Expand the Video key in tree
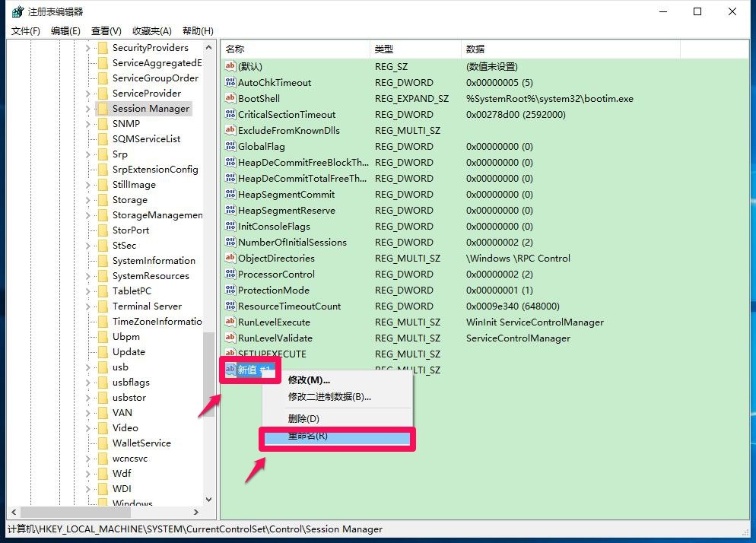756x543 pixels. [88, 428]
